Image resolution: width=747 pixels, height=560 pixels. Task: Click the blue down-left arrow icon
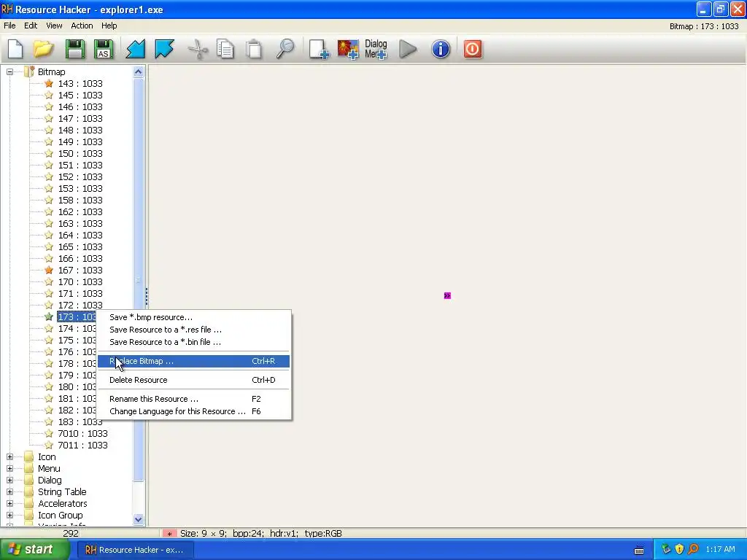[135, 49]
